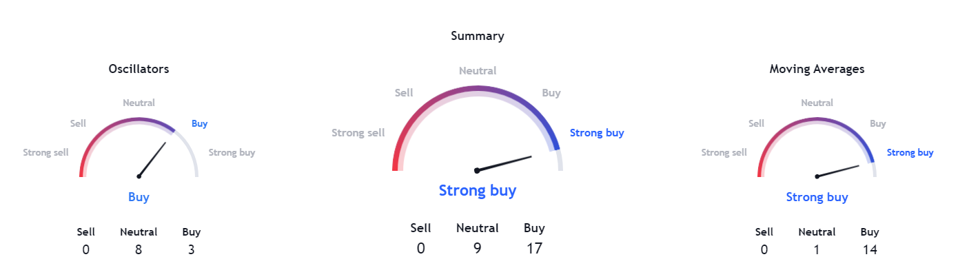Click the Oscillators gauge needle
This screenshot has width=980, height=279.
tap(153, 159)
